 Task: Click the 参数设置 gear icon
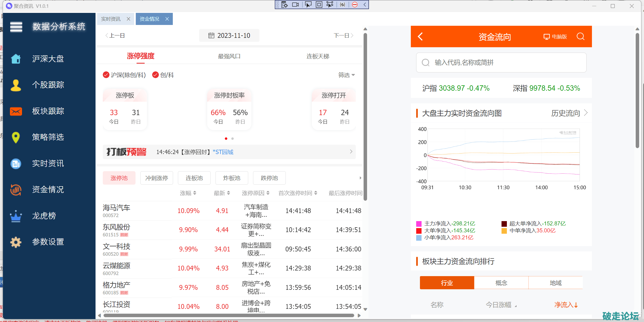click(x=16, y=242)
